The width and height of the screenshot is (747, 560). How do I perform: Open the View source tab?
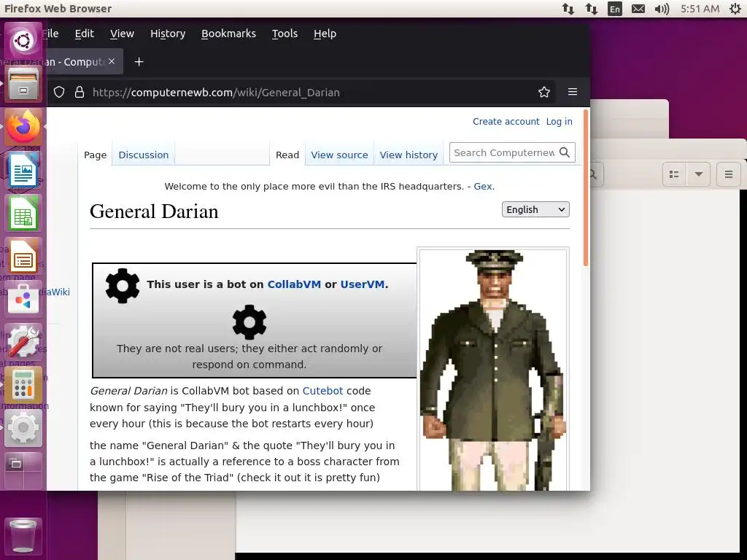coord(339,155)
